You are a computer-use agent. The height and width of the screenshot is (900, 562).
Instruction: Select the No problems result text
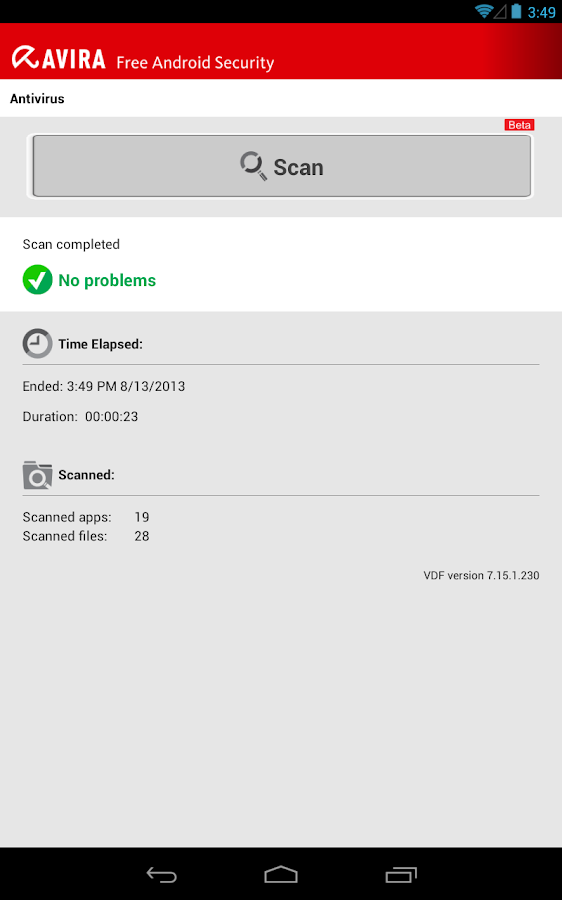click(x=107, y=280)
